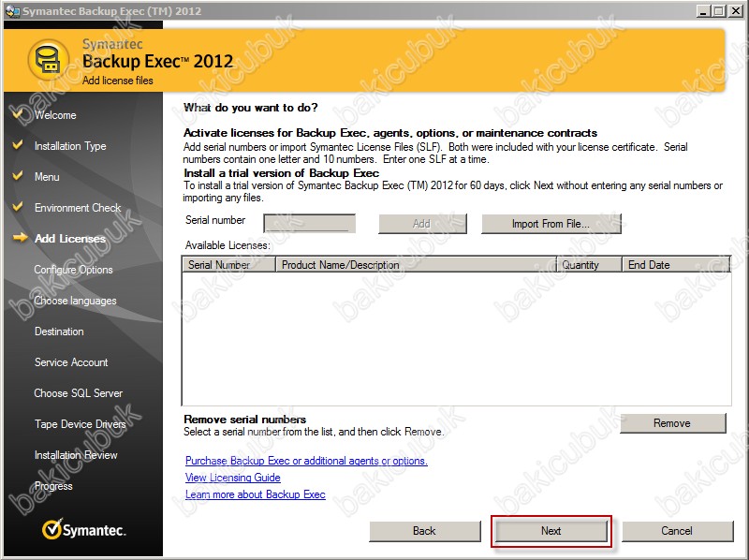Click the Add serial number button
The width and height of the screenshot is (749, 560).
tap(422, 224)
